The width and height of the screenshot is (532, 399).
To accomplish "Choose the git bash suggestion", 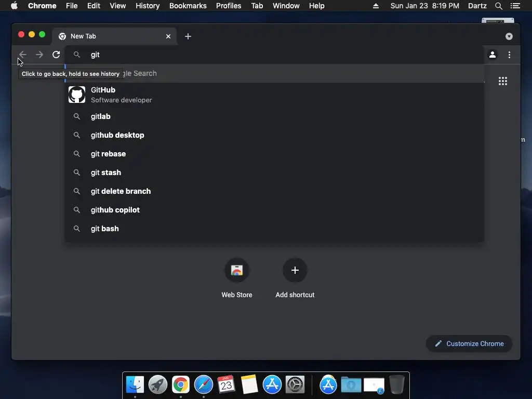I will (274, 229).
